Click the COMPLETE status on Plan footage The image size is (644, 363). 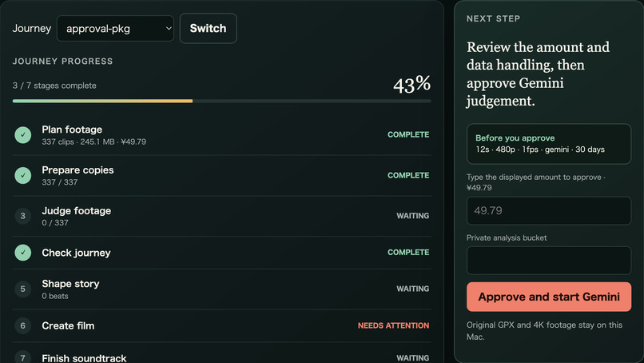tap(408, 134)
